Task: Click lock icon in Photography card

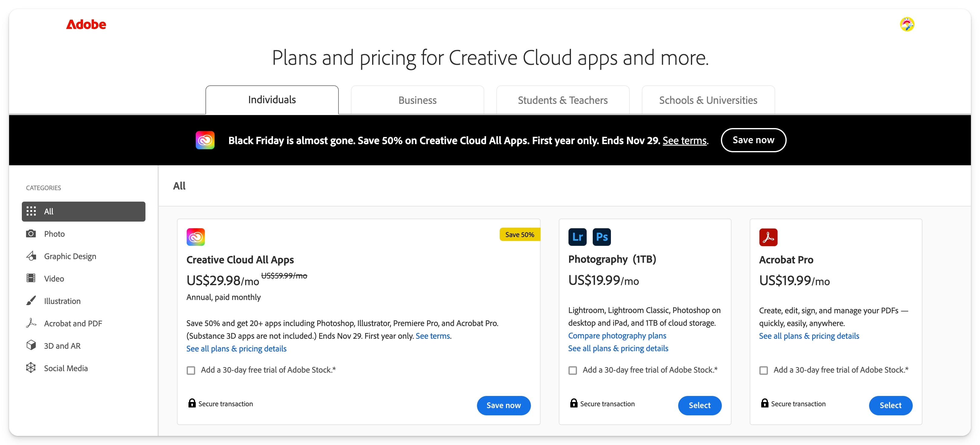Action: (574, 403)
